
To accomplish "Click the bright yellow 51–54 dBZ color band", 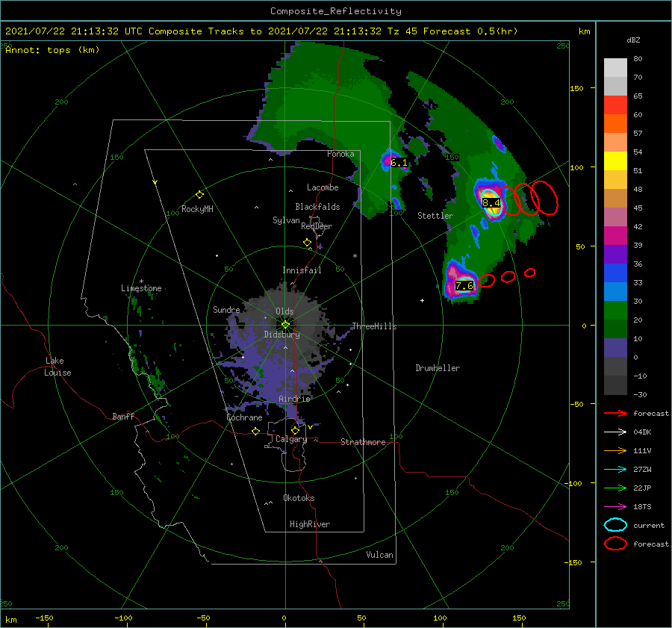I will click(x=615, y=161).
